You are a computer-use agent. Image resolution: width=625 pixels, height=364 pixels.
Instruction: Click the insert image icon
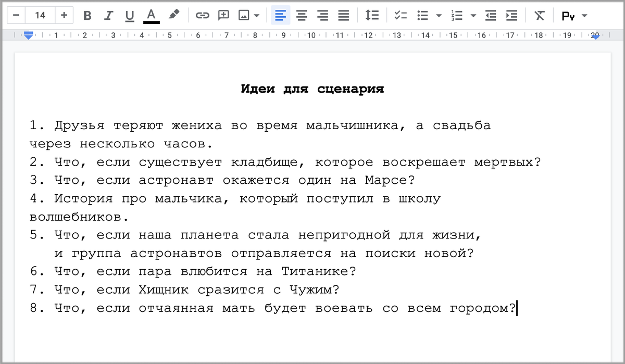pos(243,16)
